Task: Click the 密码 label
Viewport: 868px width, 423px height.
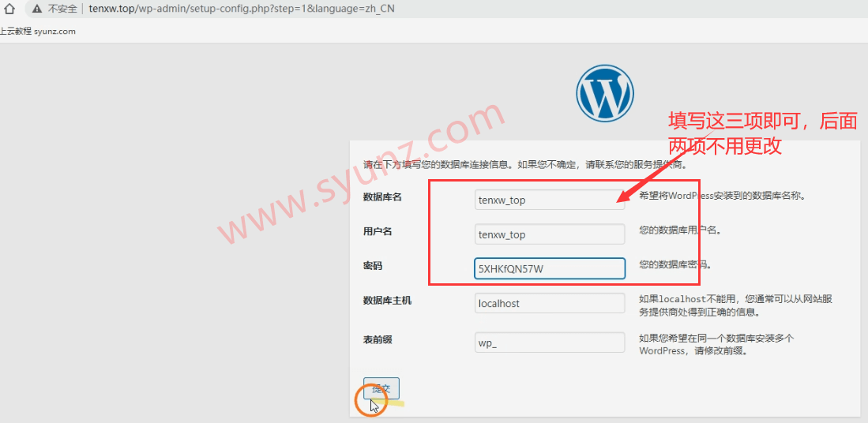Action: pos(373,266)
